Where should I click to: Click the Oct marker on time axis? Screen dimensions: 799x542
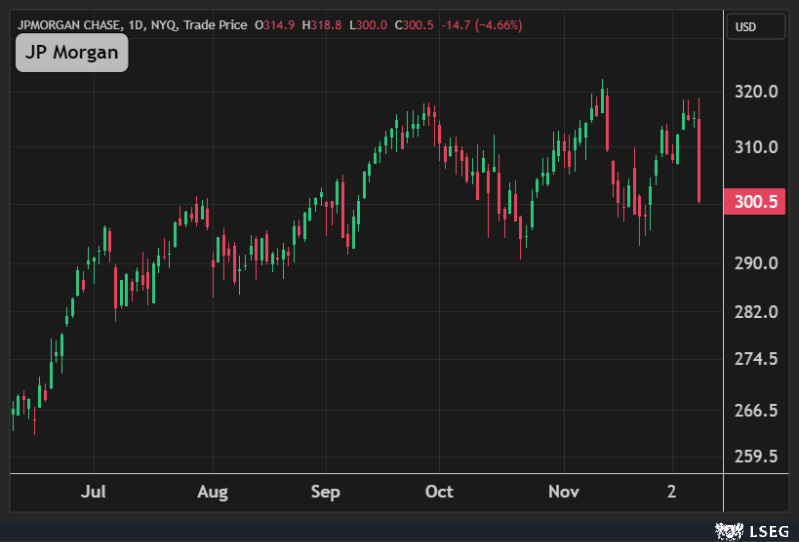pos(439,492)
